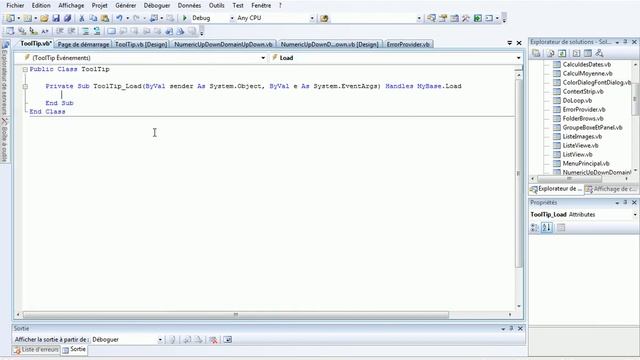640x360 pixels.
Task: Click View Code in Solution Explorer toolbar
Action: [576, 53]
